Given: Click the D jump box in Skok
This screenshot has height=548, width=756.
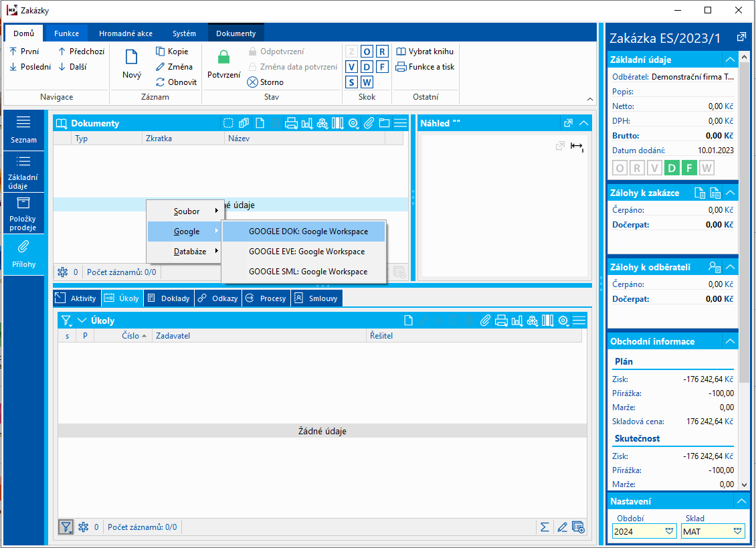Looking at the screenshot, I should pyautogui.click(x=367, y=67).
